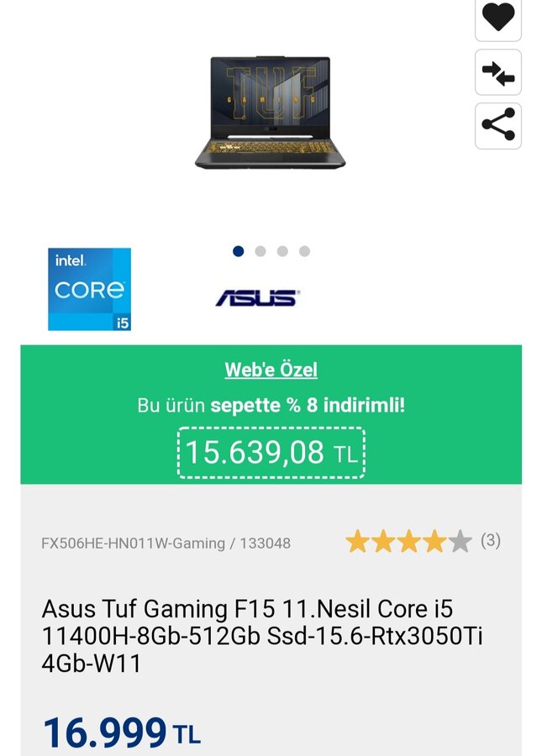This screenshot has height=756, width=542.
Task: Tap the ASUS brand logo
Action: click(257, 298)
